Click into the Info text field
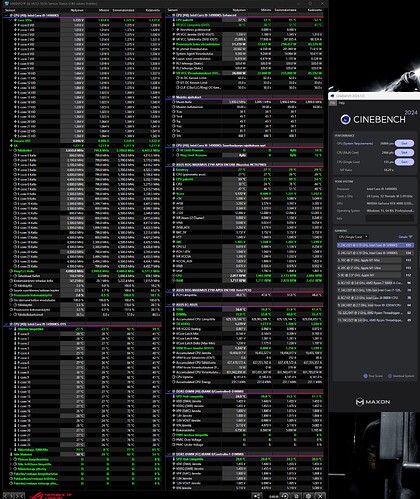 [390, 219]
